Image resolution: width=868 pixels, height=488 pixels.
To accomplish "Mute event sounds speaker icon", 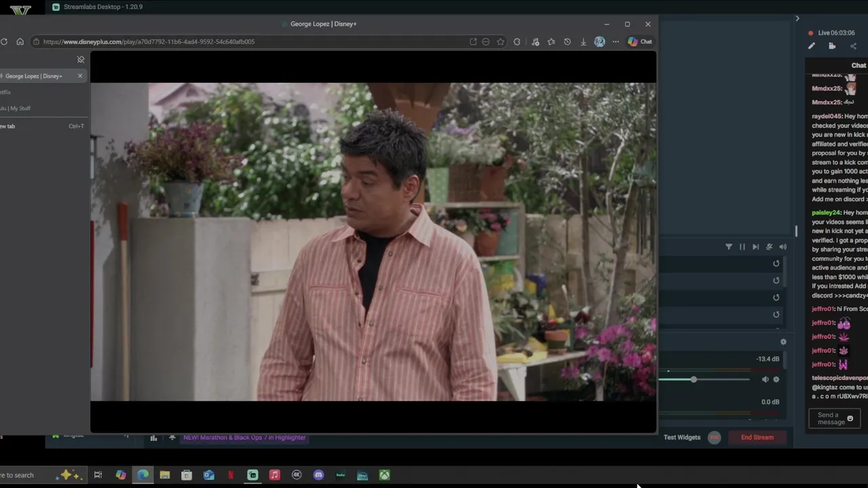I will click(x=783, y=247).
